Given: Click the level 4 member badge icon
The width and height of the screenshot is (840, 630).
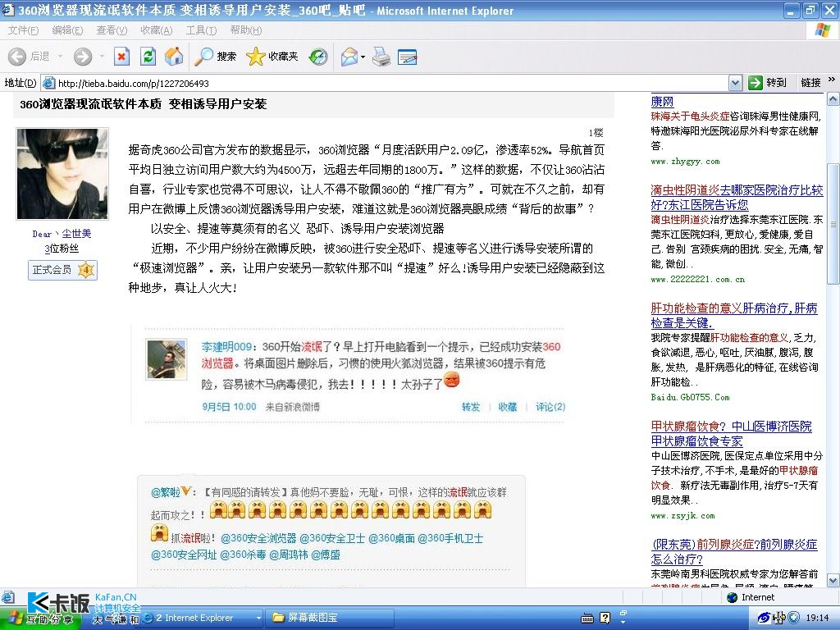Looking at the screenshot, I should 85,270.
